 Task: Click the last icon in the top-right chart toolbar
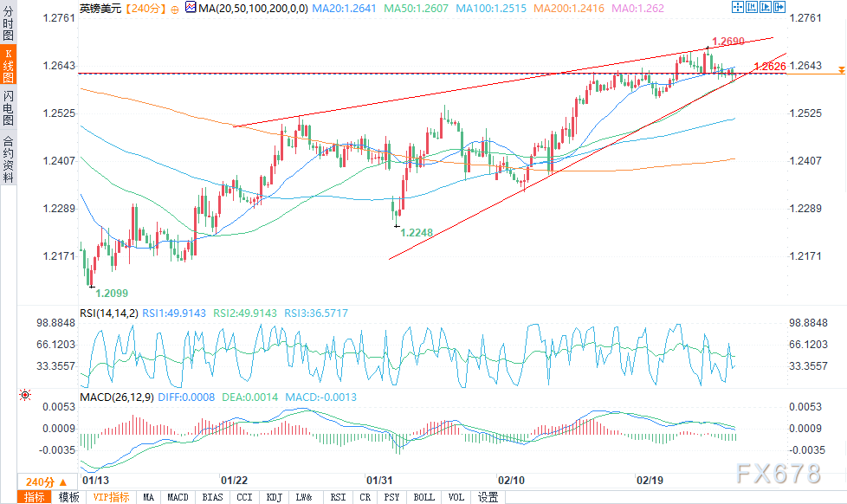[x=779, y=7]
